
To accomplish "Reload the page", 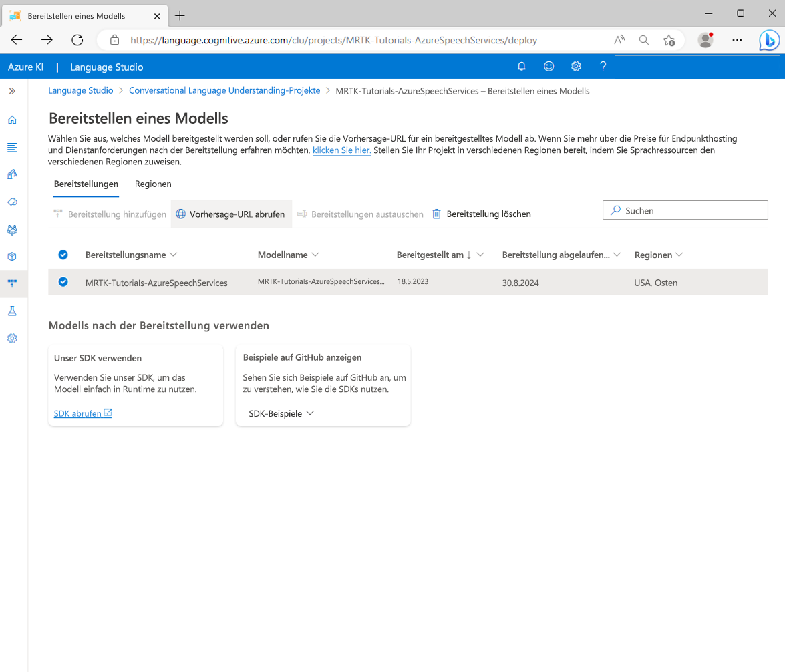I will pos(77,40).
